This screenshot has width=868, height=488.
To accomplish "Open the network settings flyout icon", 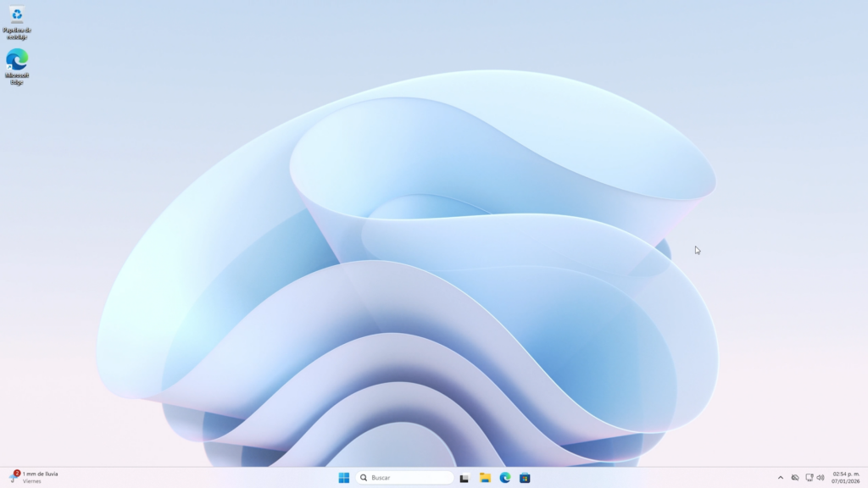I will [810, 477].
